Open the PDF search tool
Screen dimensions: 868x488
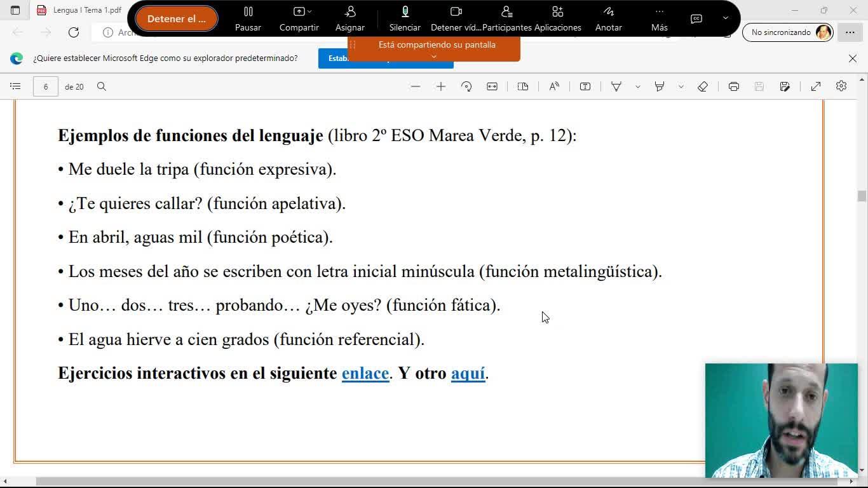coord(102,86)
